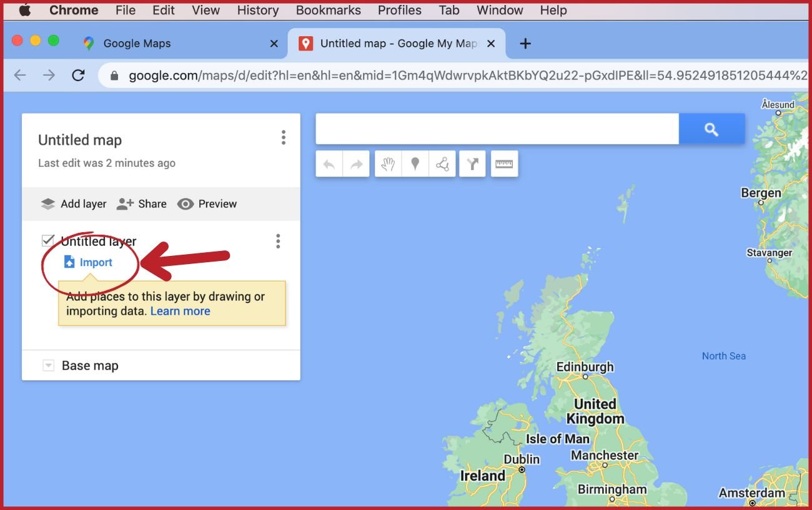Image resolution: width=812 pixels, height=510 pixels.
Task: Click the lock icon in address bar
Action: 114,76
